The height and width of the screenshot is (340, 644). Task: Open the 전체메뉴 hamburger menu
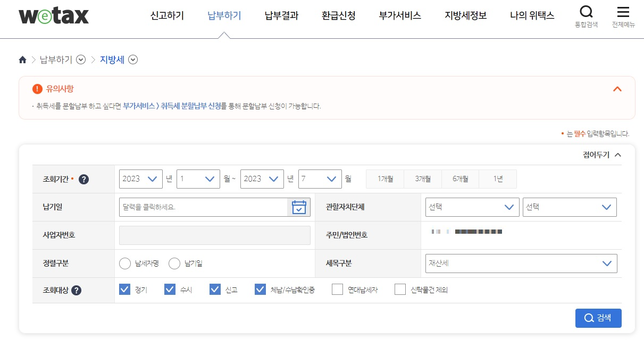(624, 12)
